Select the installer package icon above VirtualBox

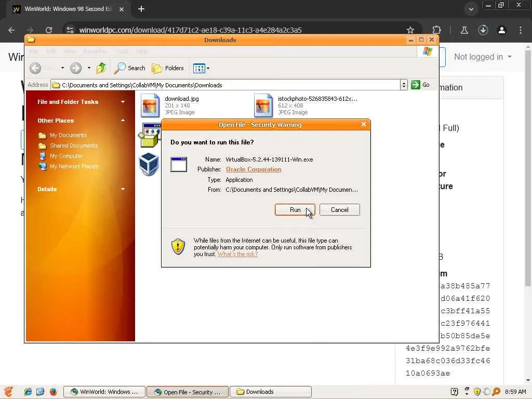[x=149, y=135]
